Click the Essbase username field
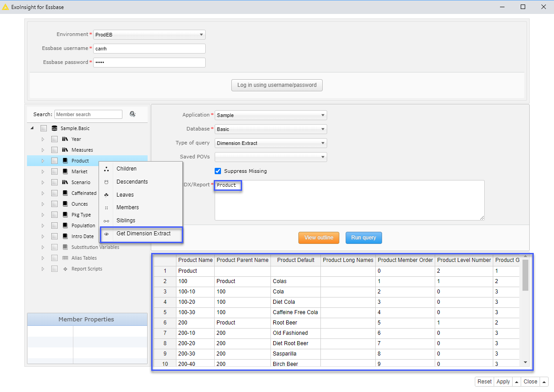The image size is (554, 392). [149, 49]
